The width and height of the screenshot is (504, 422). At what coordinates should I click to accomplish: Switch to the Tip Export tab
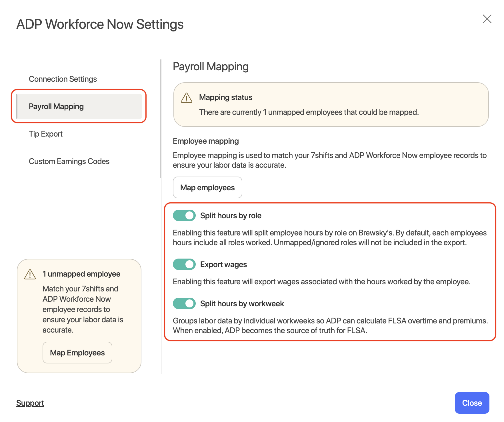pyautogui.click(x=46, y=134)
